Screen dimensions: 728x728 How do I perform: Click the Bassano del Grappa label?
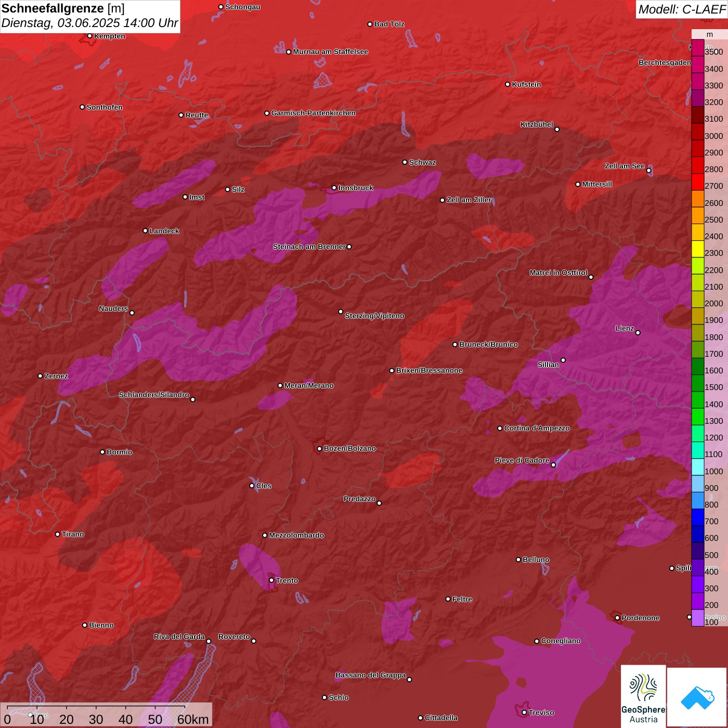point(371,675)
